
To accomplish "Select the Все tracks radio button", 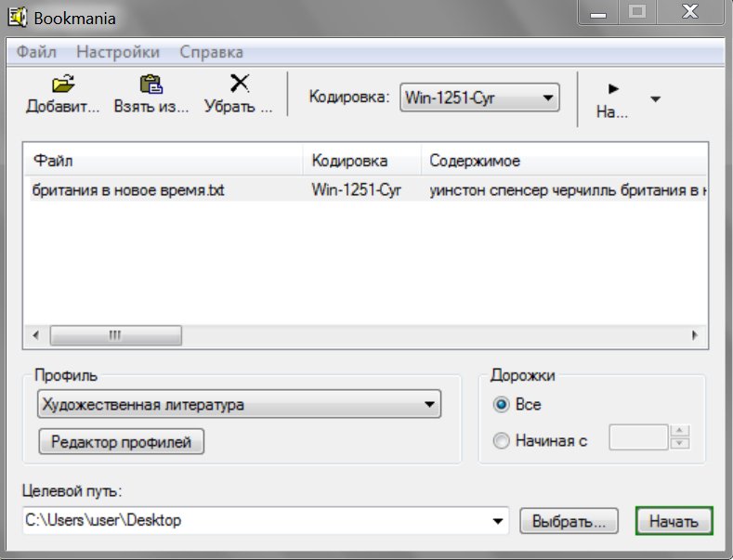I will click(x=501, y=404).
